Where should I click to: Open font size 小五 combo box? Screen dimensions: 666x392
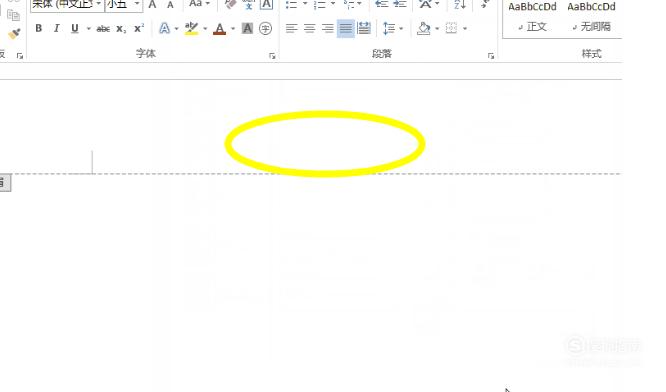[124, 5]
